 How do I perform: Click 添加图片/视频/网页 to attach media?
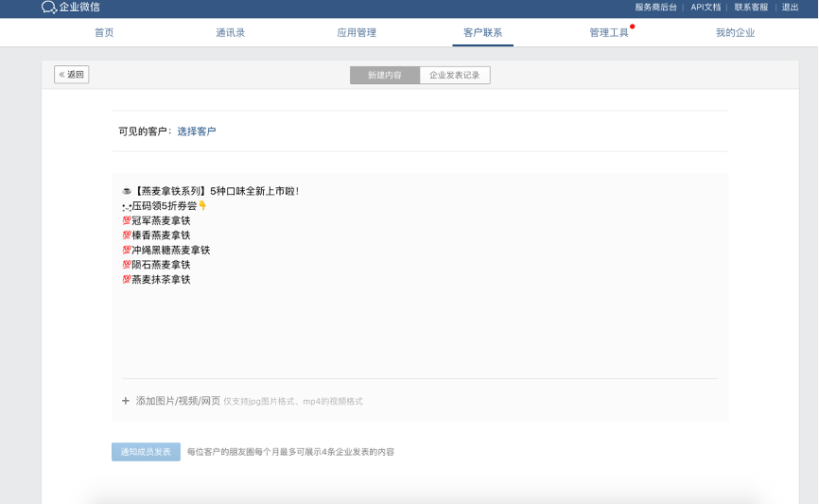point(178,401)
